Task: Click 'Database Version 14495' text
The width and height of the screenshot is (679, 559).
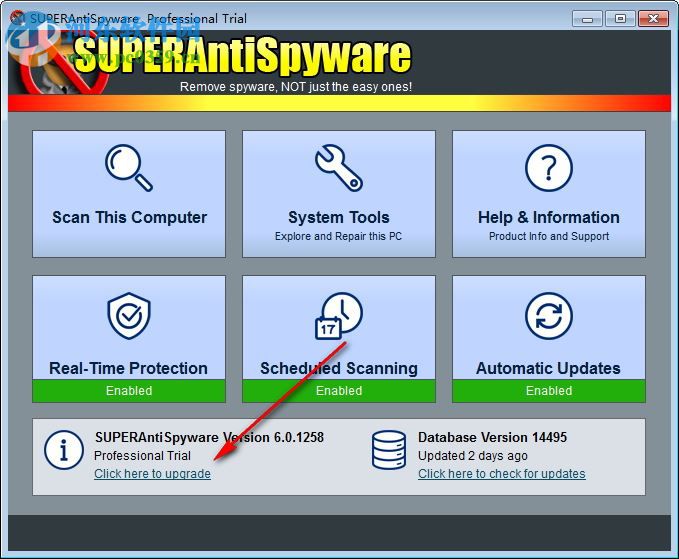Action: pos(492,437)
